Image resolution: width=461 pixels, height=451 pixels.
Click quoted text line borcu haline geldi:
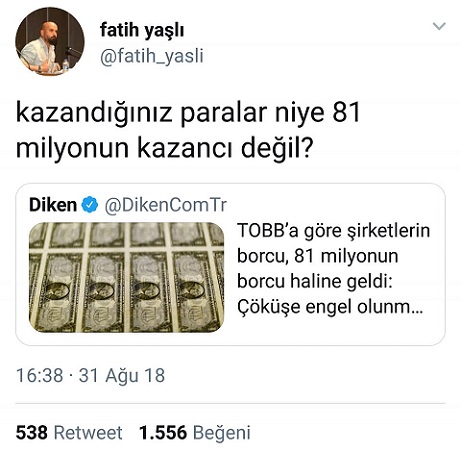[x=315, y=281]
